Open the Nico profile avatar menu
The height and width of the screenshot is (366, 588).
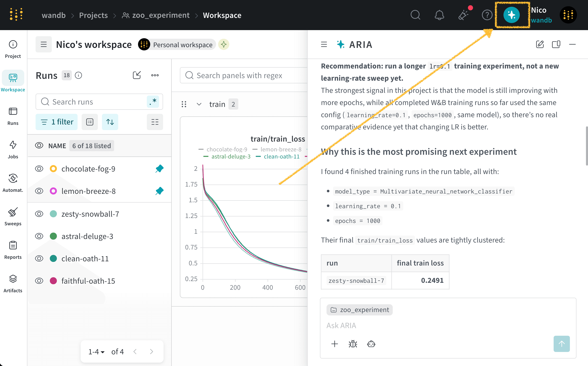[x=568, y=15]
